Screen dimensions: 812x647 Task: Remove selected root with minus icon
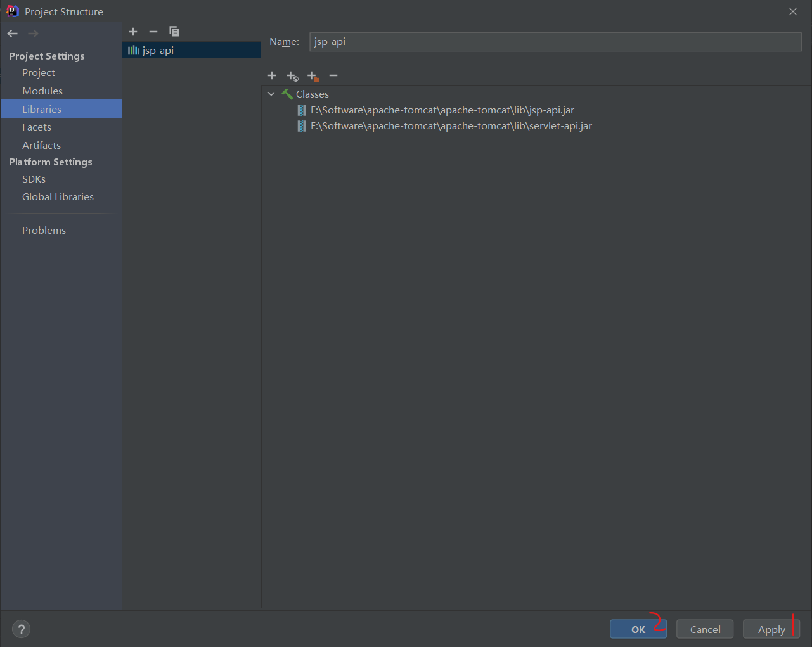tap(333, 75)
